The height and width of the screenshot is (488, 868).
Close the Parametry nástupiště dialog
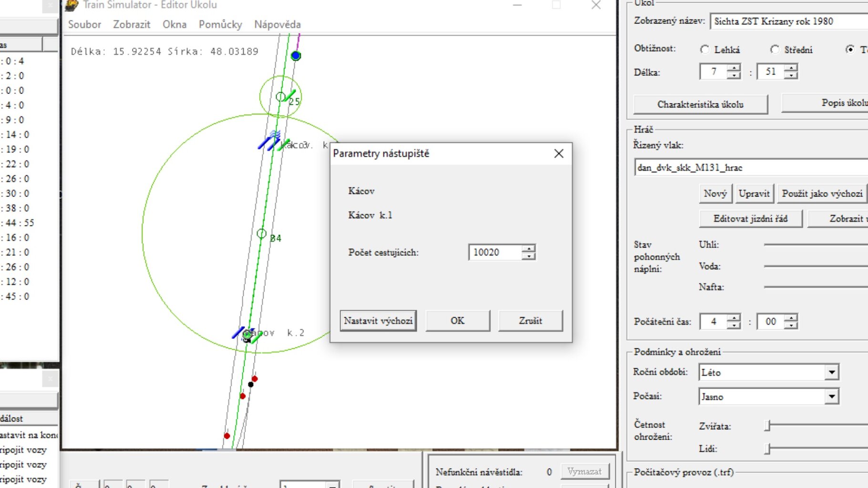[x=559, y=153]
